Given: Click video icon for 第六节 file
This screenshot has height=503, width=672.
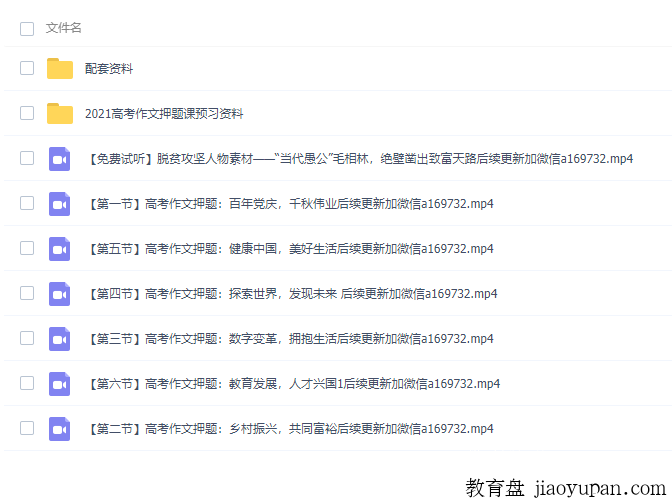Looking at the screenshot, I should [x=60, y=384].
